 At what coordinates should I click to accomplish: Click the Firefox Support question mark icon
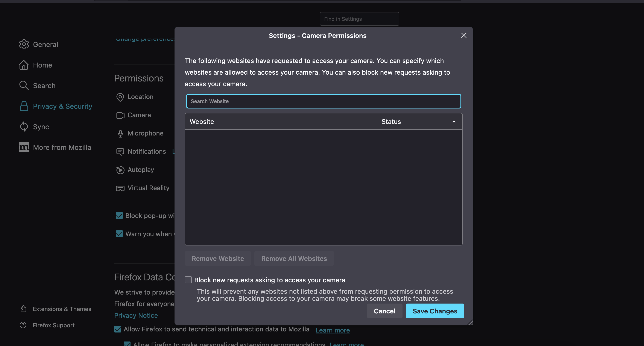point(23,325)
